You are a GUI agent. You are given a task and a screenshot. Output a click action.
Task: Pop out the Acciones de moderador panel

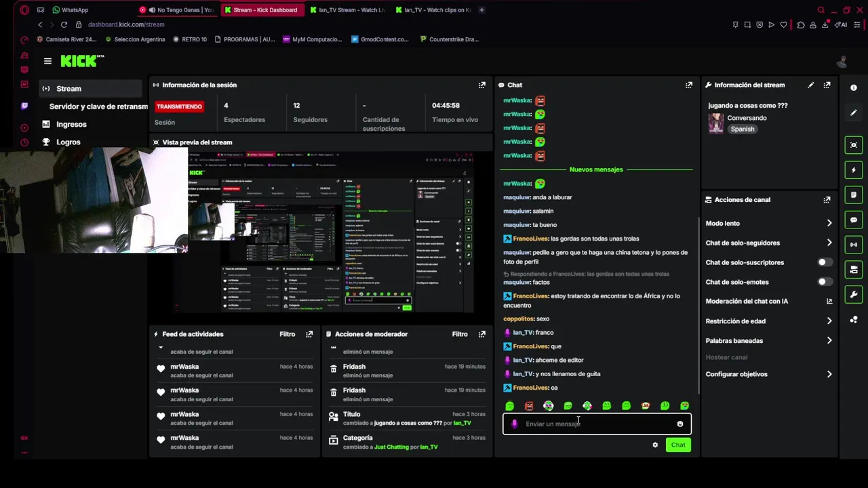click(482, 334)
